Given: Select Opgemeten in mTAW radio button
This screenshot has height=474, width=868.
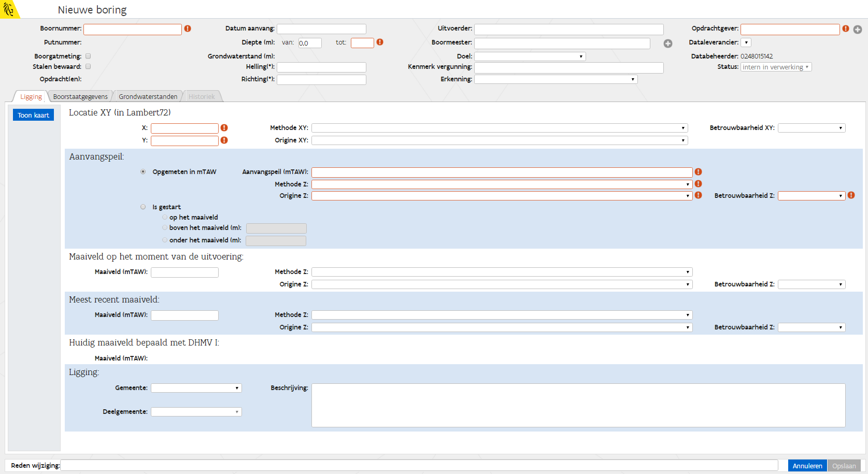Looking at the screenshot, I should point(143,171).
